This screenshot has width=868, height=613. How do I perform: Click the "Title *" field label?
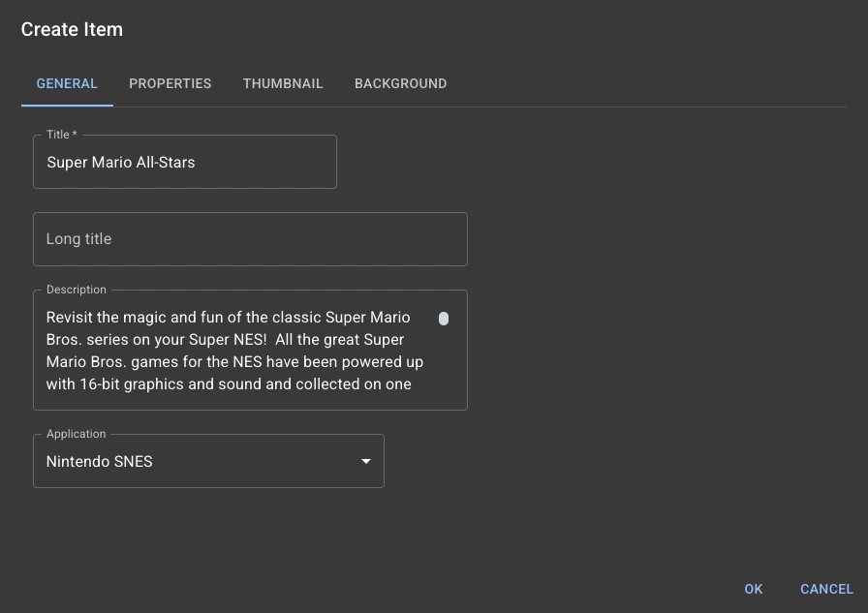coord(61,135)
